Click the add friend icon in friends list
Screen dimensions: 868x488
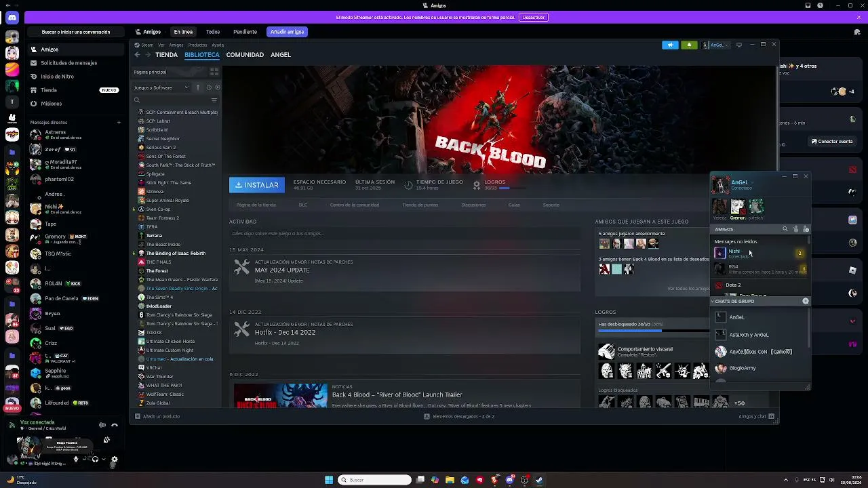click(806, 229)
